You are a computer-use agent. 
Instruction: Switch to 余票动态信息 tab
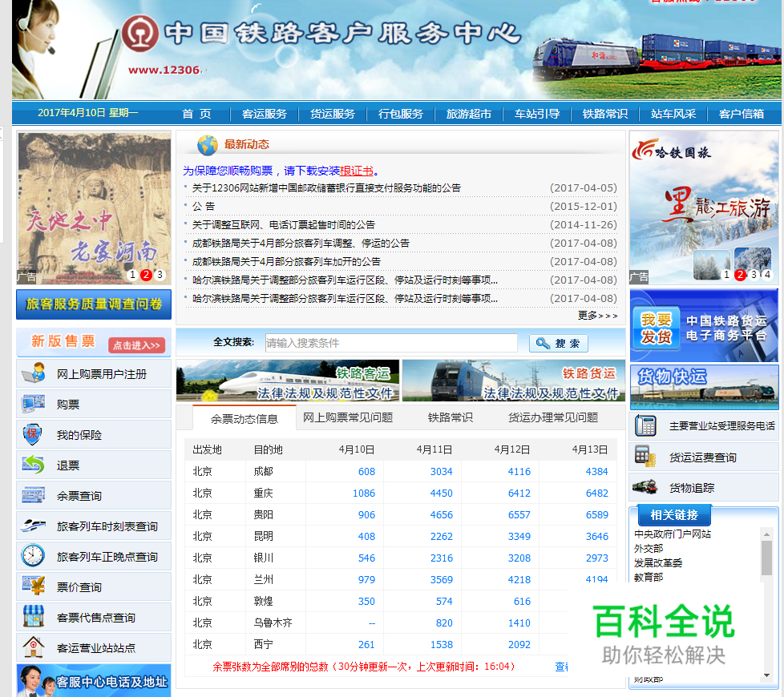click(244, 419)
